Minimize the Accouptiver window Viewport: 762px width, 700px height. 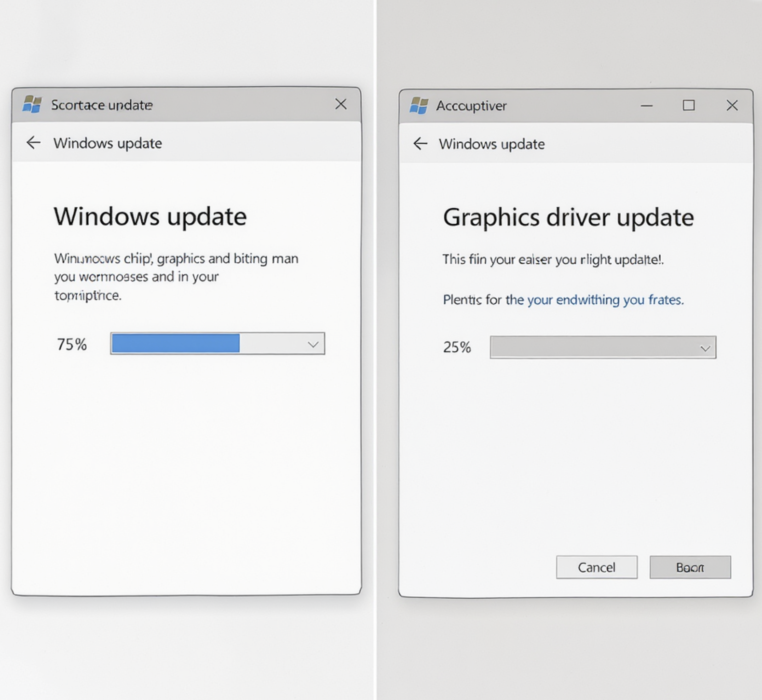pos(647,106)
